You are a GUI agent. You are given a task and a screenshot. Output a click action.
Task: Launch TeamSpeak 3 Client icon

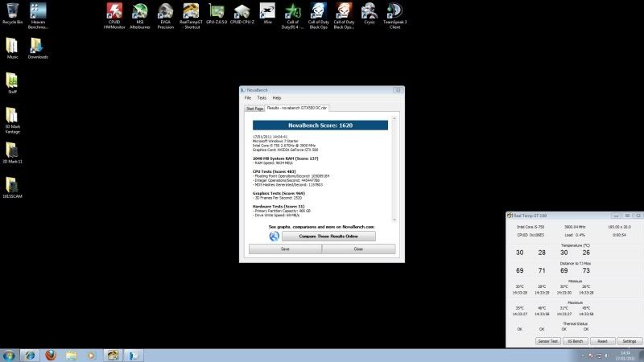394,11
